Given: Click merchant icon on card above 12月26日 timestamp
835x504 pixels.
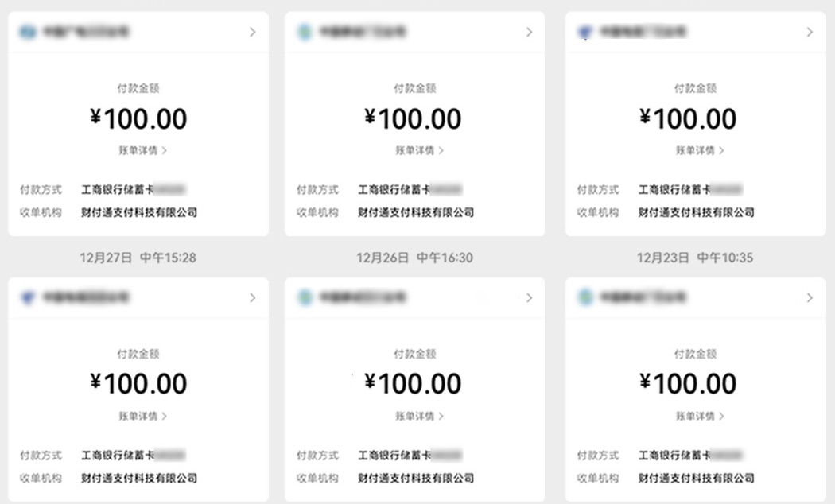Looking at the screenshot, I should 305,33.
